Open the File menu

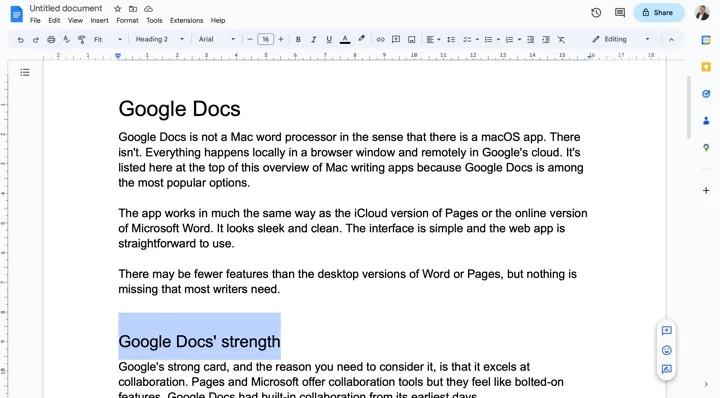[35, 21]
